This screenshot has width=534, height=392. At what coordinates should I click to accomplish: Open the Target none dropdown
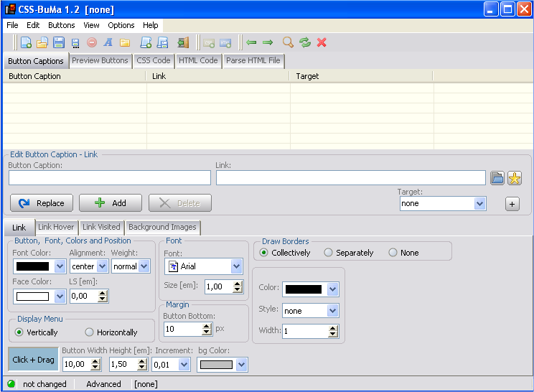[x=479, y=204]
